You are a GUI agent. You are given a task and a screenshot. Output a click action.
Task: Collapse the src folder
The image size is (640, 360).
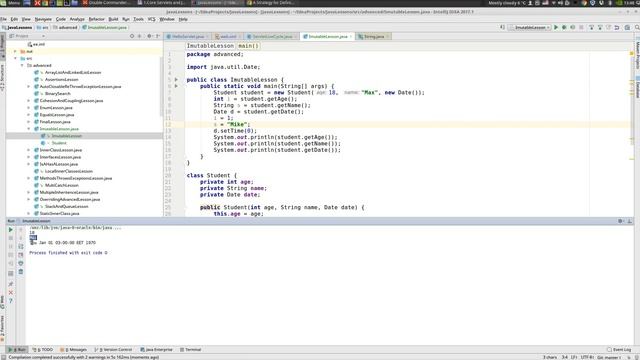click(x=16, y=58)
